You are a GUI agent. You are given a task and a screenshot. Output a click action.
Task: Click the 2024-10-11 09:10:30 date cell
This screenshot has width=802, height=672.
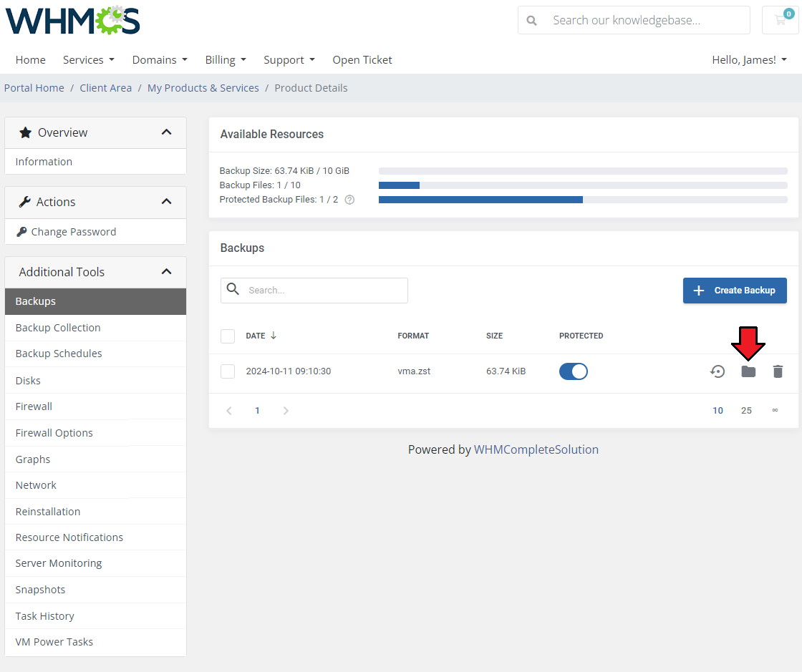289,371
